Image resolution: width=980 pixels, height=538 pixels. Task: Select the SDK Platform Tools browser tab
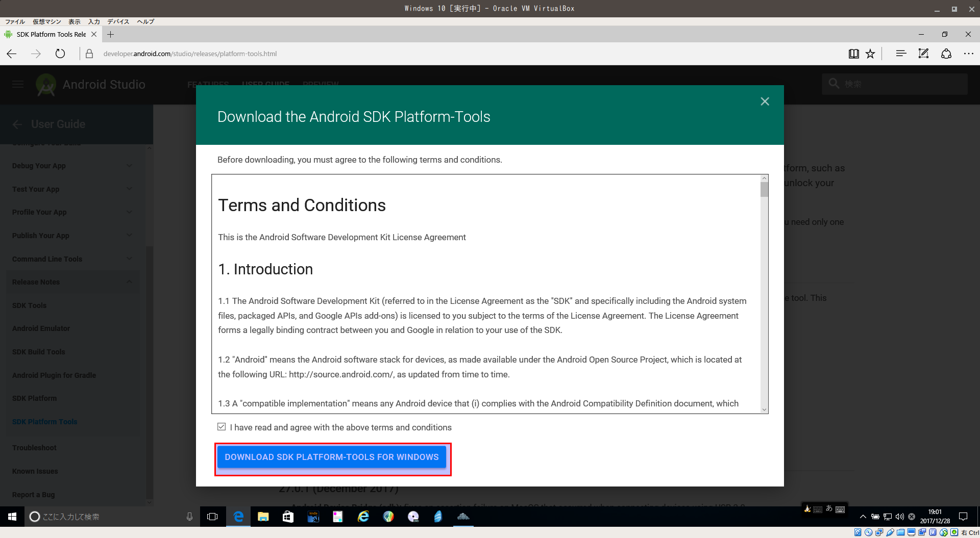click(51, 34)
